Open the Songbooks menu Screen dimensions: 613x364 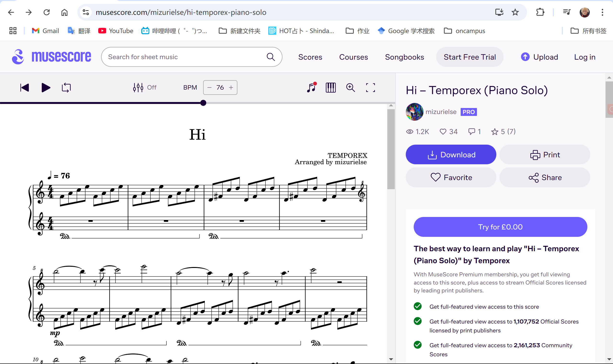(x=404, y=57)
